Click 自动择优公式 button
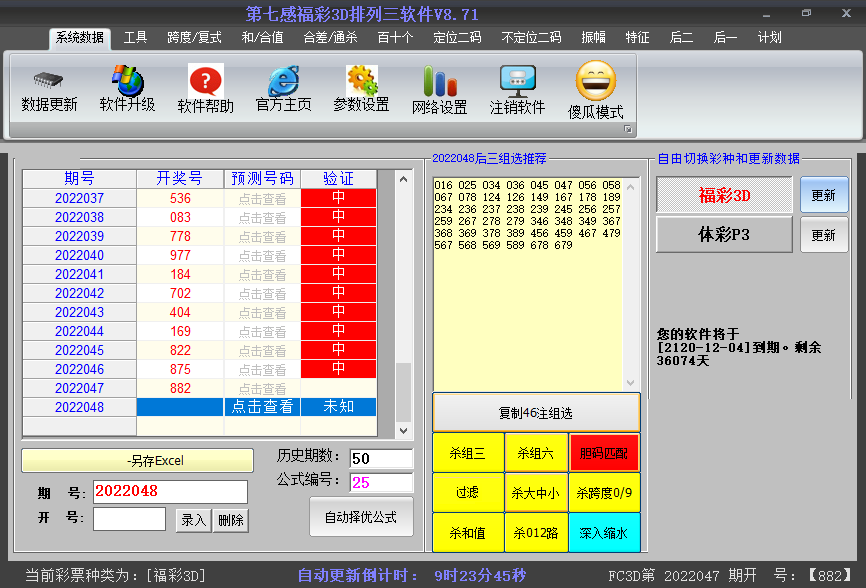The height and width of the screenshot is (588, 866). (x=361, y=517)
